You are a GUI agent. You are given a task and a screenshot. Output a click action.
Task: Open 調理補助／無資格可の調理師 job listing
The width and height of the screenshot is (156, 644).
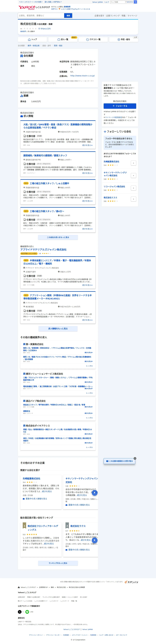click(45, 156)
